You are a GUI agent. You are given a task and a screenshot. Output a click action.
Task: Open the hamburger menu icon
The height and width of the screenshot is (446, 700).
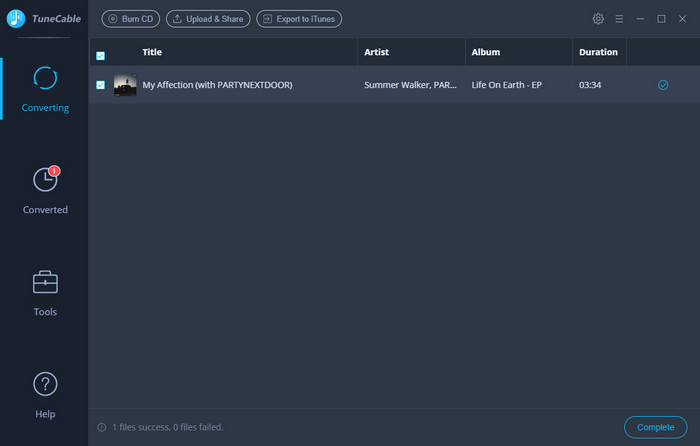point(619,19)
